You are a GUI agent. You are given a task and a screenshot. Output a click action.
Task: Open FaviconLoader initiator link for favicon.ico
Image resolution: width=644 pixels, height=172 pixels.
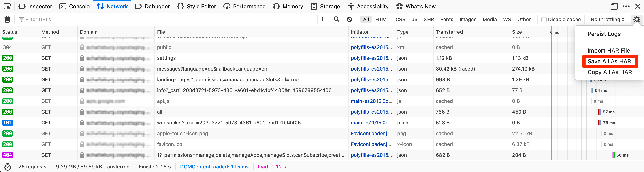[371, 144]
